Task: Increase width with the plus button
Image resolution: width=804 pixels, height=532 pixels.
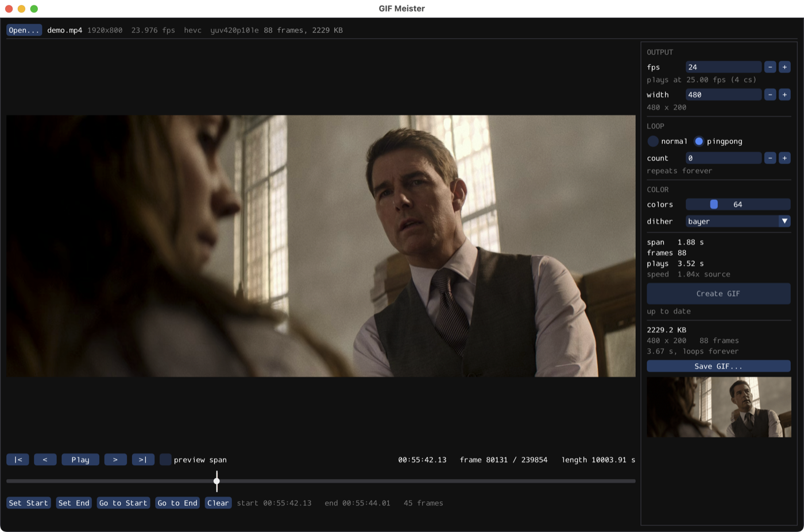Action: pos(784,95)
